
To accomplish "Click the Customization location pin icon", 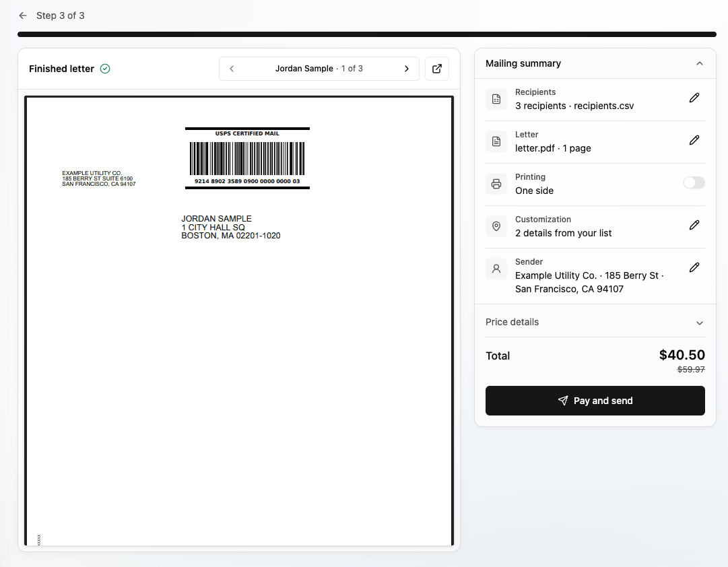I will (496, 226).
